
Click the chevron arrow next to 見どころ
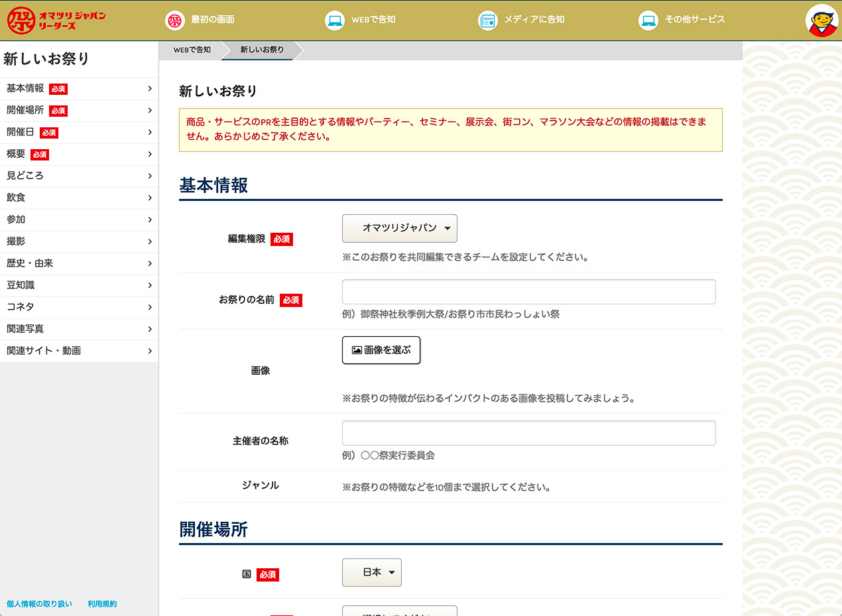pyautogui.click(x=150, y=176)
